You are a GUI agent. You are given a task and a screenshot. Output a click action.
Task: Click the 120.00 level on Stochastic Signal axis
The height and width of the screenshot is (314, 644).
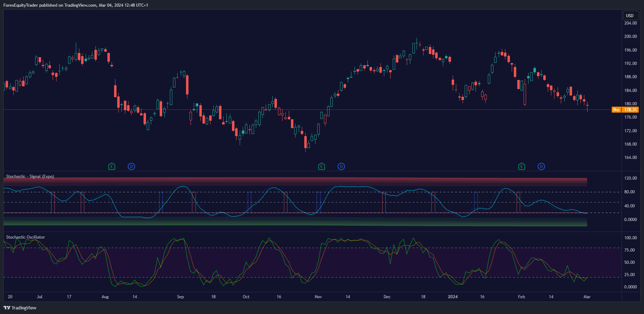[x=630, y=178]
